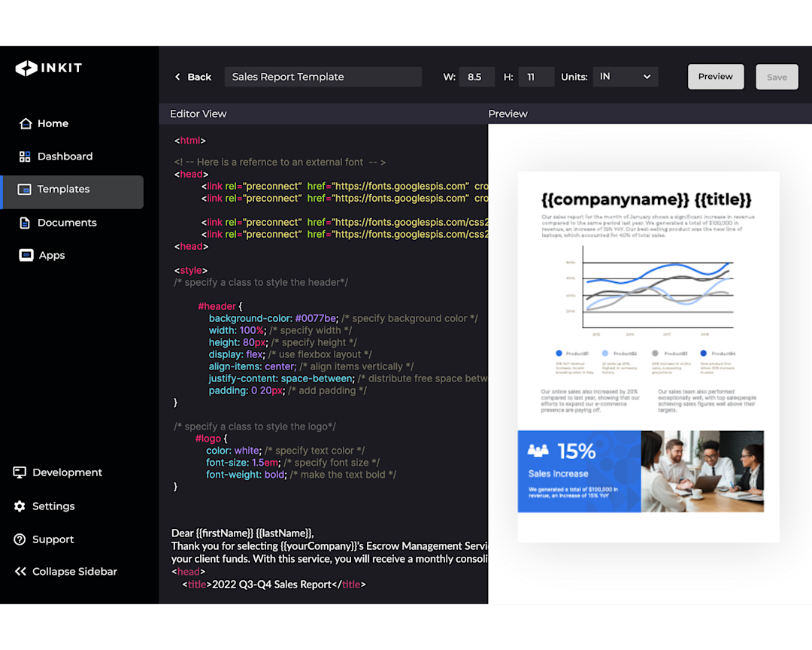Image resolution: width=812 pixels, height=650 pixels.
Task: Open Support label in sidebar
Action: [x=53, y=539]
